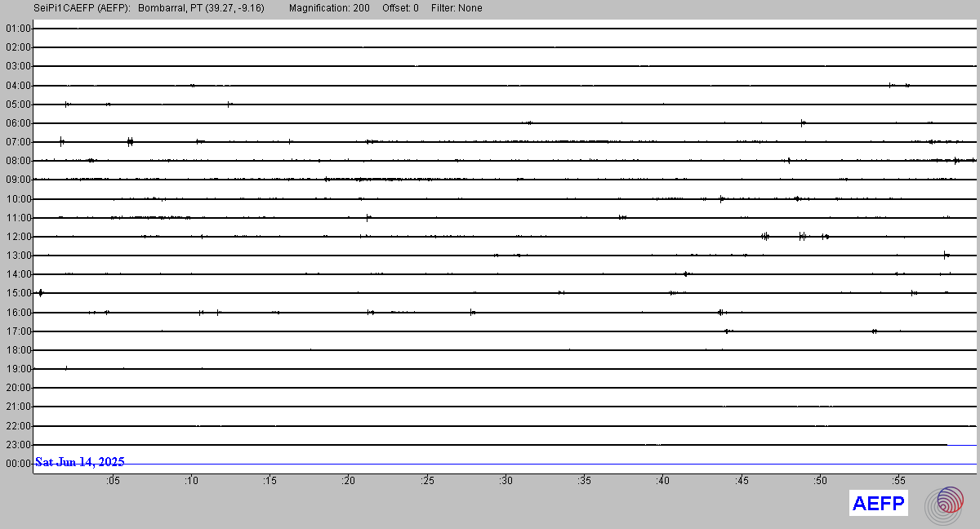
Task: Click the :35 minute axis label
Action: pyautogui.click(x=585, y=481)
